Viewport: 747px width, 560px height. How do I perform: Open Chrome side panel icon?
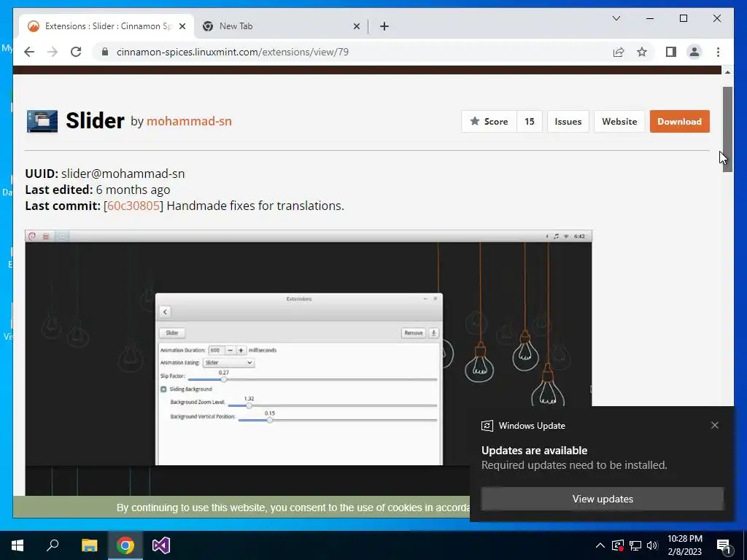[x=671, y=52]
